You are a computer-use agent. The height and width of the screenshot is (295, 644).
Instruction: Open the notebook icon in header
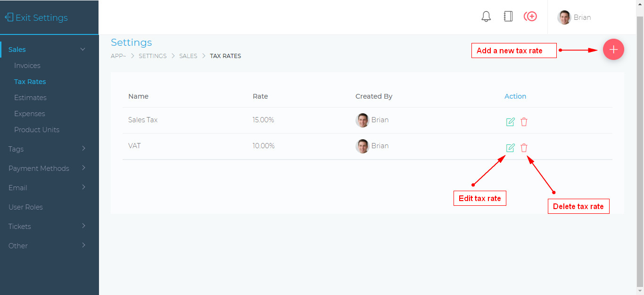coord(508,17)
